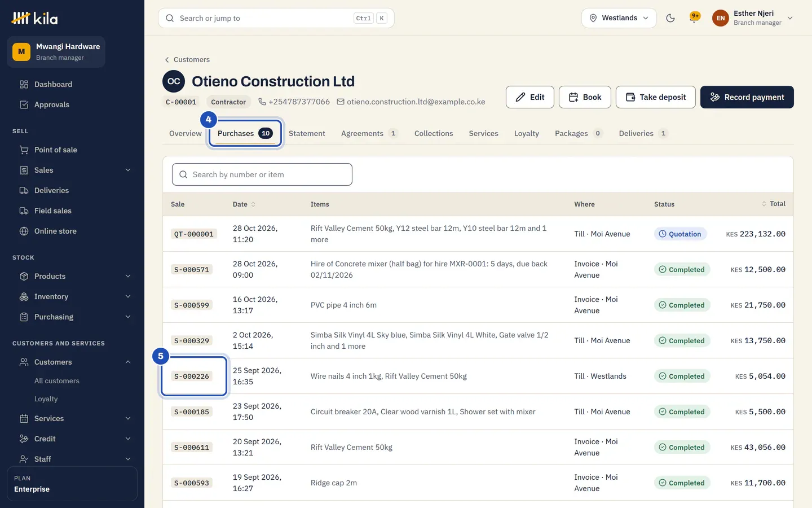
Task: Click the back chevron beside Customers
Action: coord(167,60)
